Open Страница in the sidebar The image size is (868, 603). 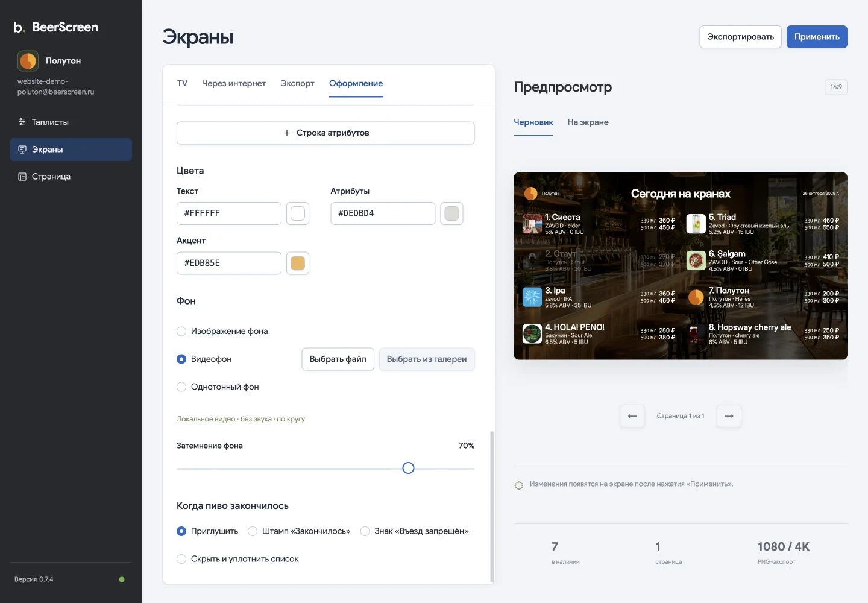coord(71,177)
